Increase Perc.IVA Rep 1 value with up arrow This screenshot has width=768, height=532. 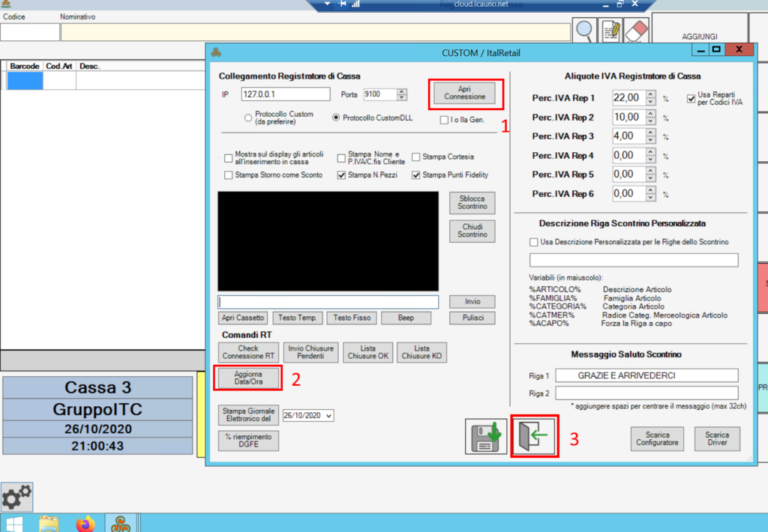(x=650, y=94)
